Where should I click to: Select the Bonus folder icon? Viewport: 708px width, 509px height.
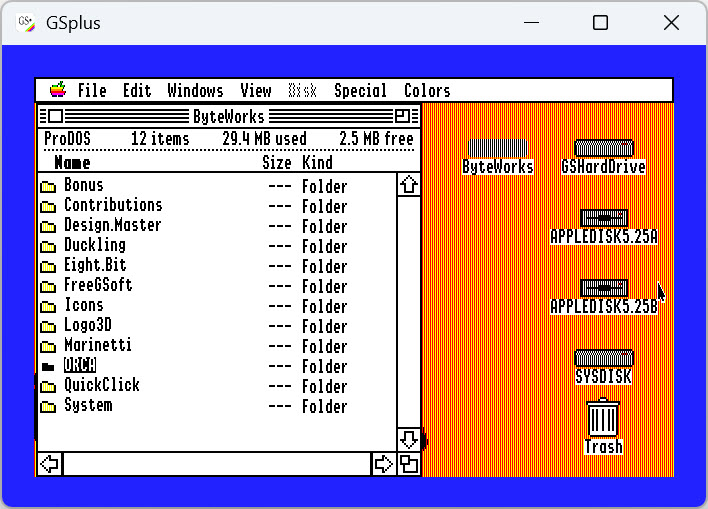point(48,187)
